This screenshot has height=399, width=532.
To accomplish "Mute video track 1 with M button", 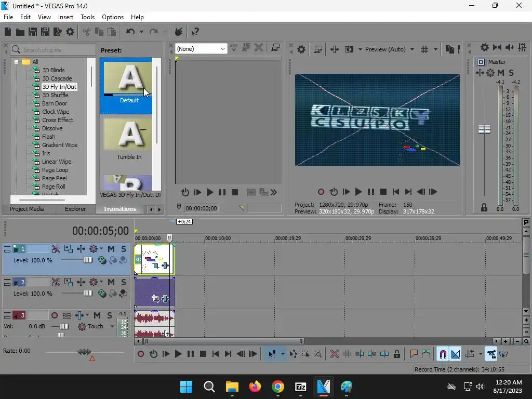I will click(111, 249).
